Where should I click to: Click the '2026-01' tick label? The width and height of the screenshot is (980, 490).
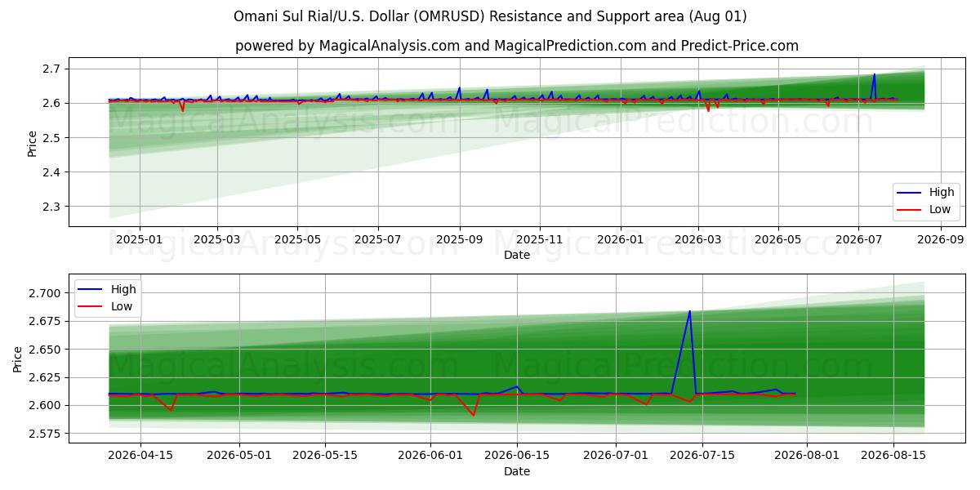pyautogui.click(x=620, y=239)
